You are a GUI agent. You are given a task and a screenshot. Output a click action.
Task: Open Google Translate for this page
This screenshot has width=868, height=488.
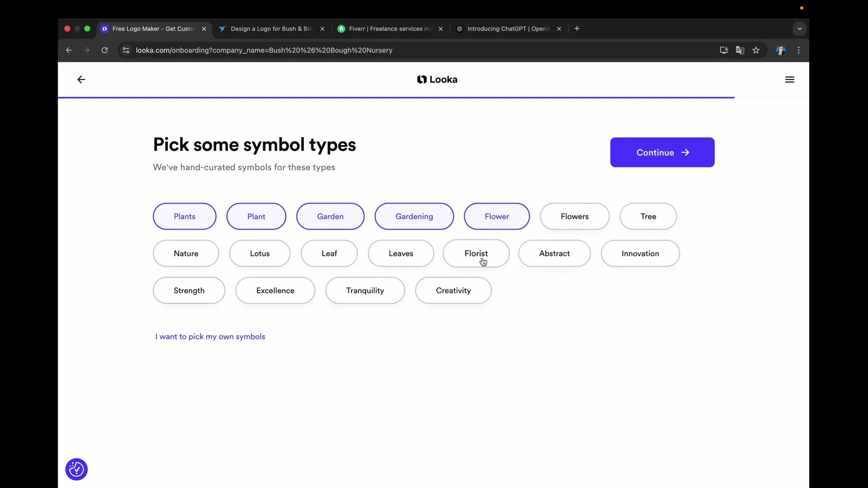click(740, 50)
